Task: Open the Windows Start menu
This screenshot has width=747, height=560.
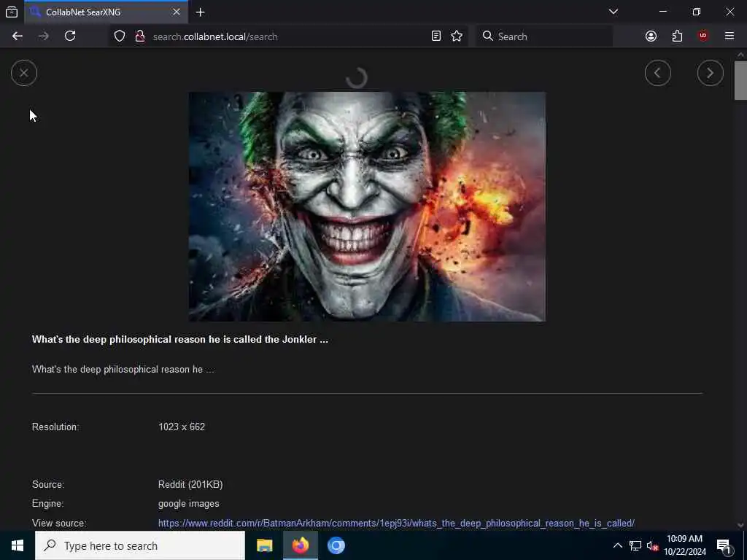Action: point(18,545)
